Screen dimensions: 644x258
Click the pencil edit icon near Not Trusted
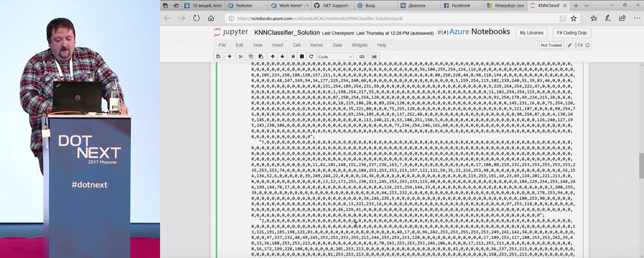pyautogui.click(x=569, y=45)
